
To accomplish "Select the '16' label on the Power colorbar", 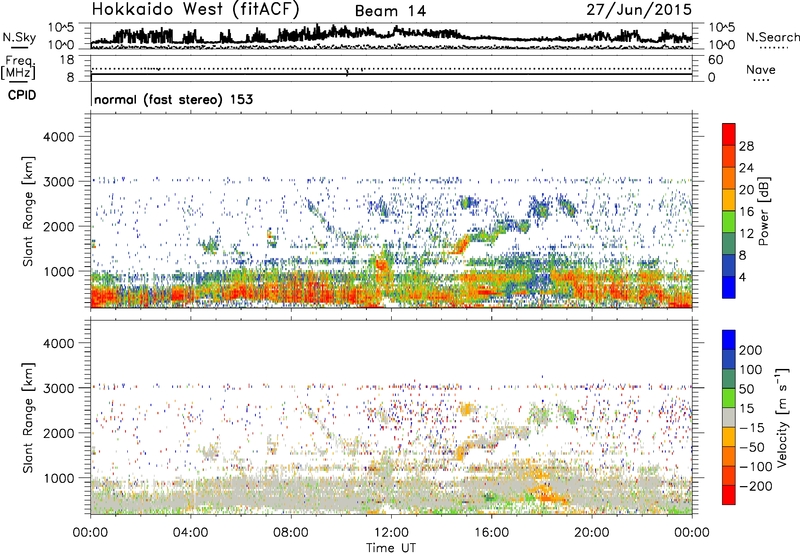I will tap(746, 211).
